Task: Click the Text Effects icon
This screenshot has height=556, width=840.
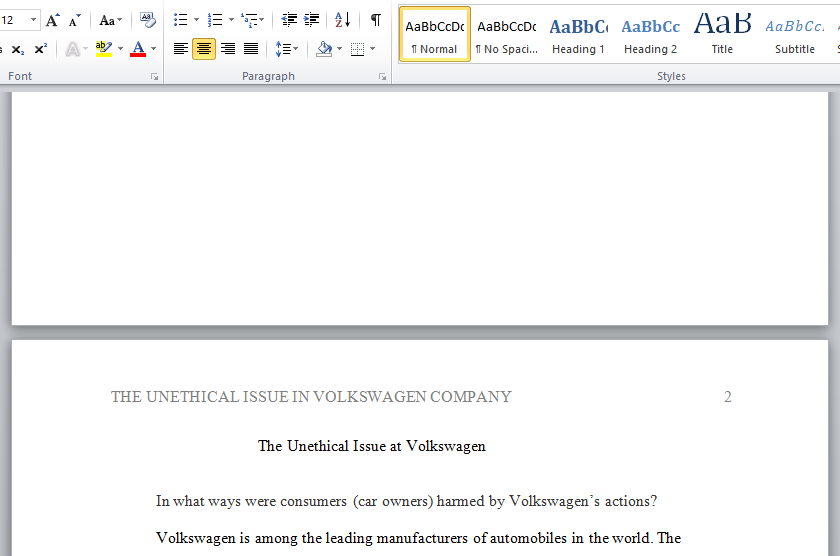Action: (x=72, y=49)
